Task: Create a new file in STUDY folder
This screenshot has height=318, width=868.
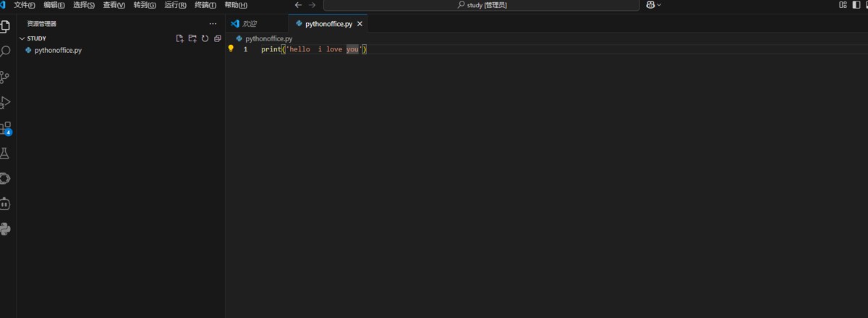Action: tap(180, 38)
